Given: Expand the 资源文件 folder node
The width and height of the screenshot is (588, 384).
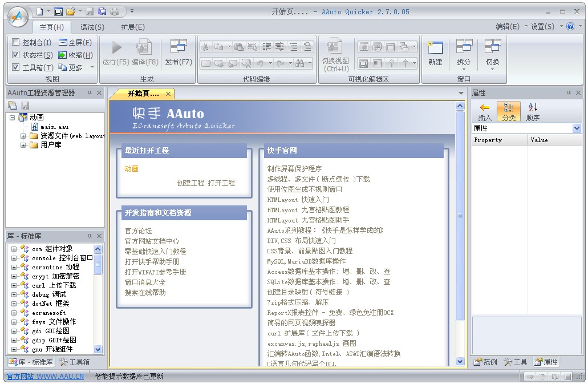Looking at the screenshot, I should pos(23,136).
